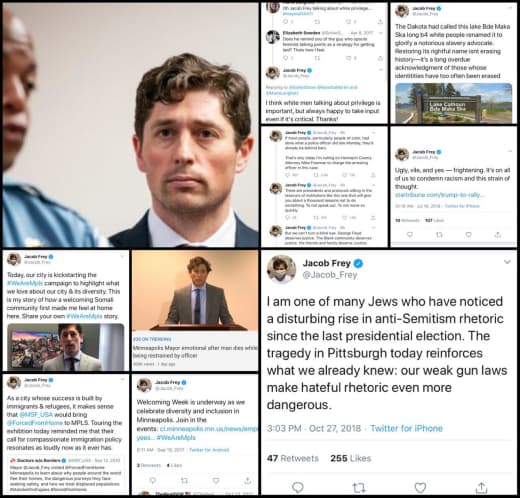Open the 'Twitter for iPhone' link
This screenshot has height=498, width=520.
406,428
